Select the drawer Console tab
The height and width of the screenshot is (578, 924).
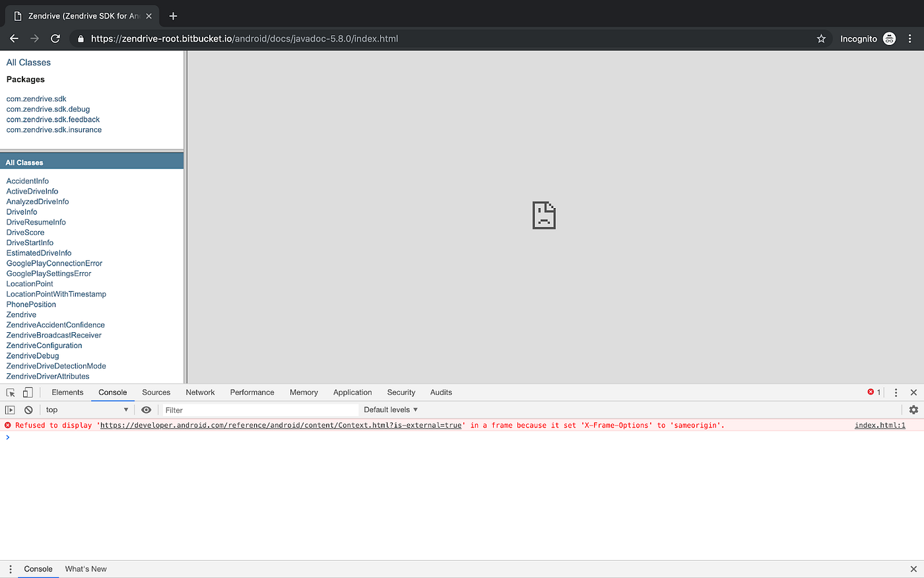point(38,569)
